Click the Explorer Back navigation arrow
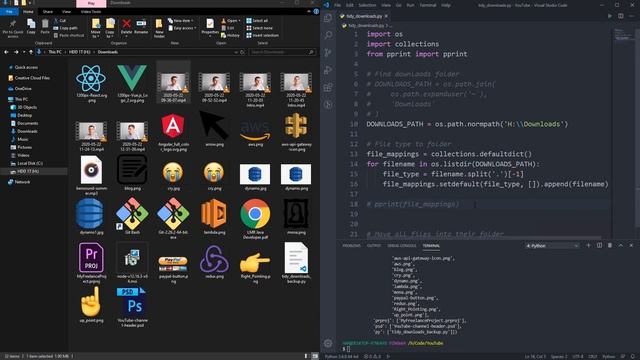 [6, 52]
